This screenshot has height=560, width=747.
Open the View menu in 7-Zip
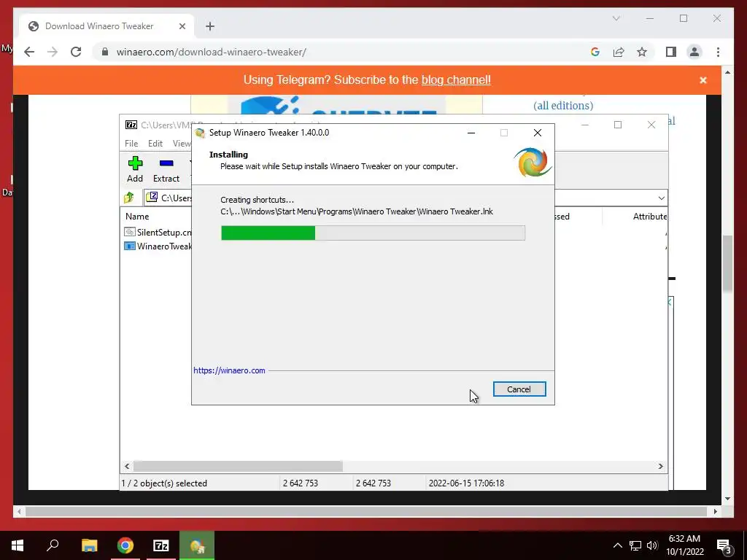182,144
